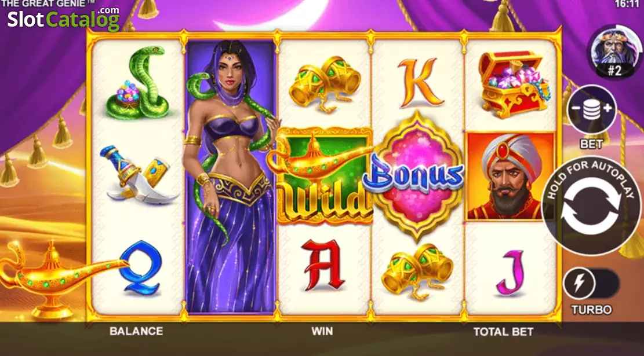Open the wizard avatar numbered #2

point(614,51)
